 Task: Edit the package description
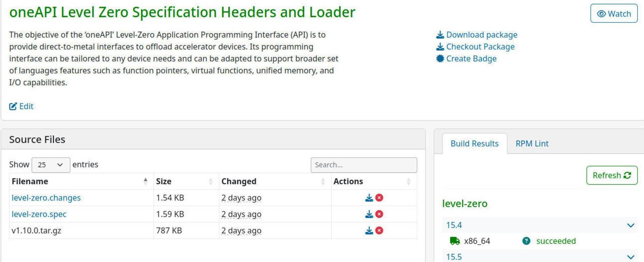point(21,106)
